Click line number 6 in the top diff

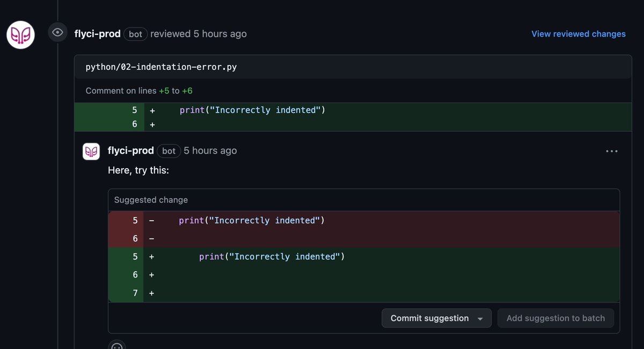point(135,124)
